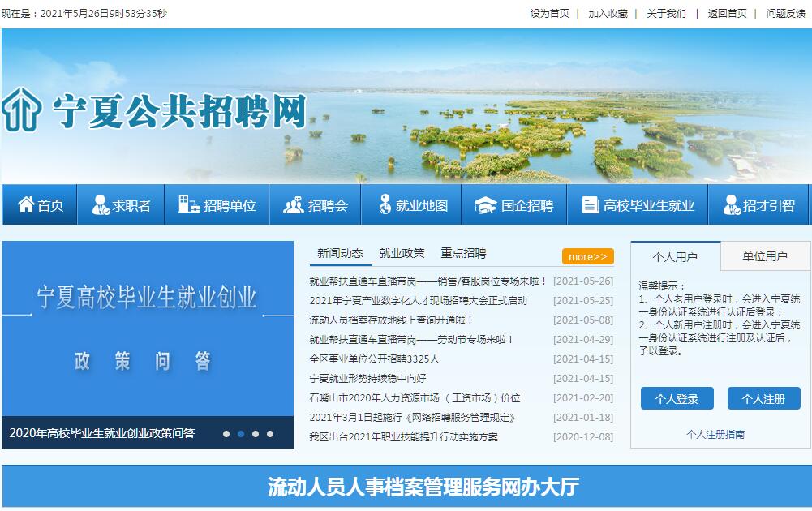
Task: Click the job seeker icon beside 求职者
Action: pos(101,205)
